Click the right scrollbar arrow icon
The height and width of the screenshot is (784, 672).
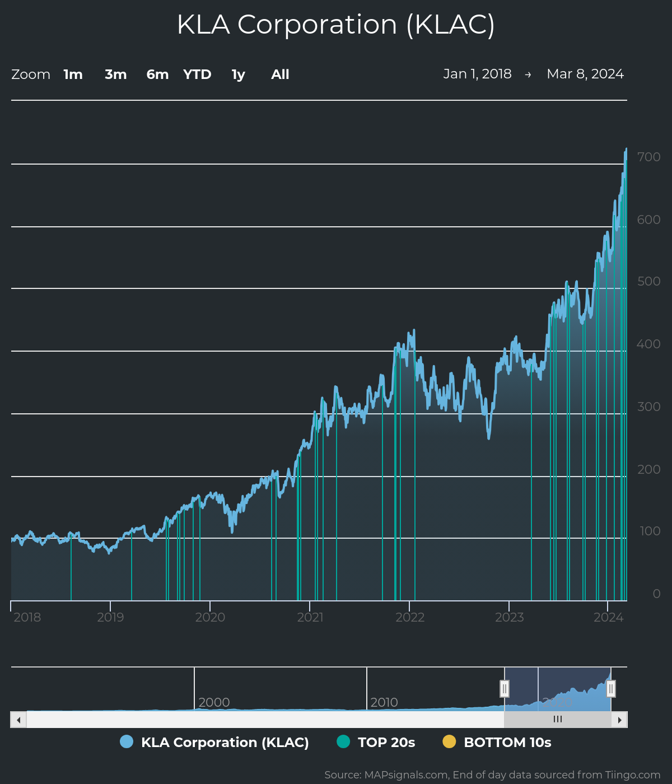(x=620, y=719)
